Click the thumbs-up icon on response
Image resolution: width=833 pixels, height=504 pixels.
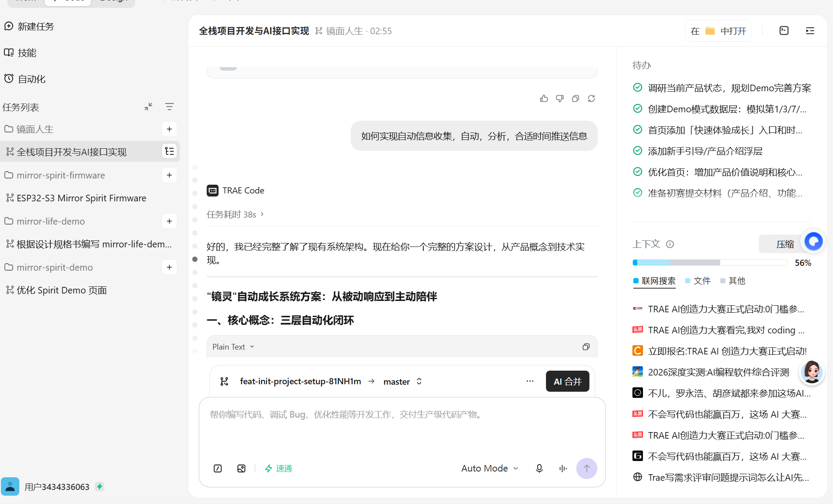(x=544, y=99)
